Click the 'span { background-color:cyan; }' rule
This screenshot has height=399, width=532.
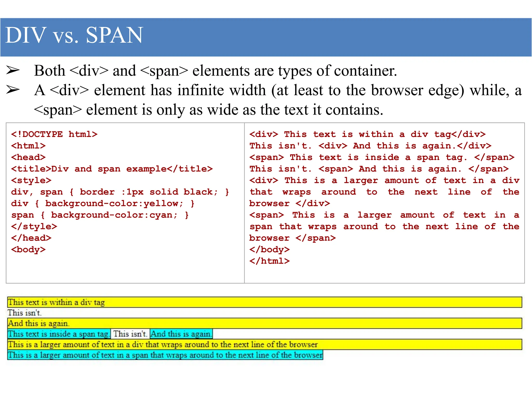100,215
